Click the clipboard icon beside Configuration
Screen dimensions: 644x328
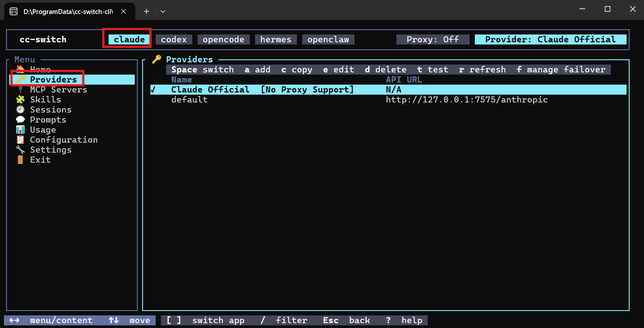[20, 140]
